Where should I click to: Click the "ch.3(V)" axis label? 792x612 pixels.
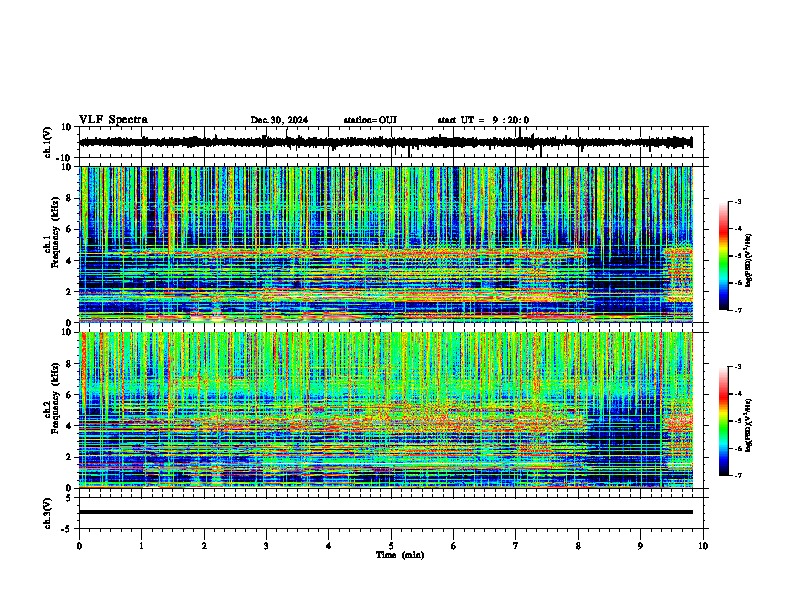[47, 513]
